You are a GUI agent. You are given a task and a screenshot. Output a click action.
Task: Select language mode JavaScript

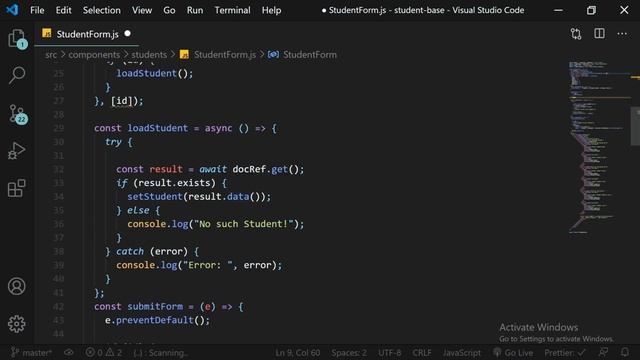click(x=462, y=353)
